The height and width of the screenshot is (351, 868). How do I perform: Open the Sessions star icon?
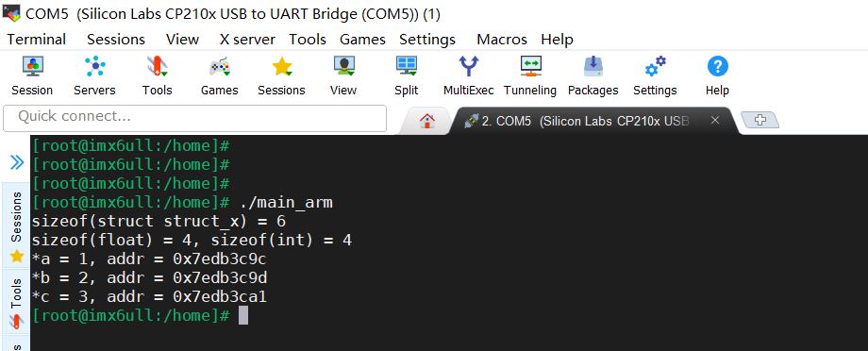tap(282, 66)
